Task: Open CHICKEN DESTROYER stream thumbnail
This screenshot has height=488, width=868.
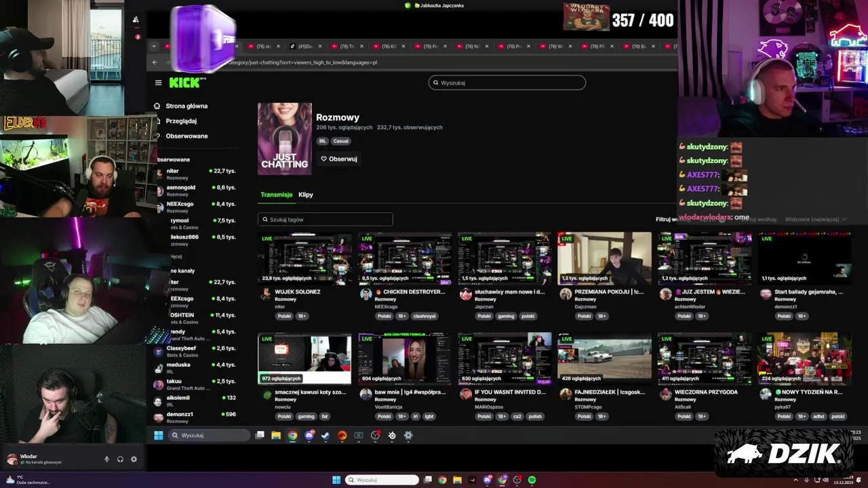Action: tap(405, 258)
